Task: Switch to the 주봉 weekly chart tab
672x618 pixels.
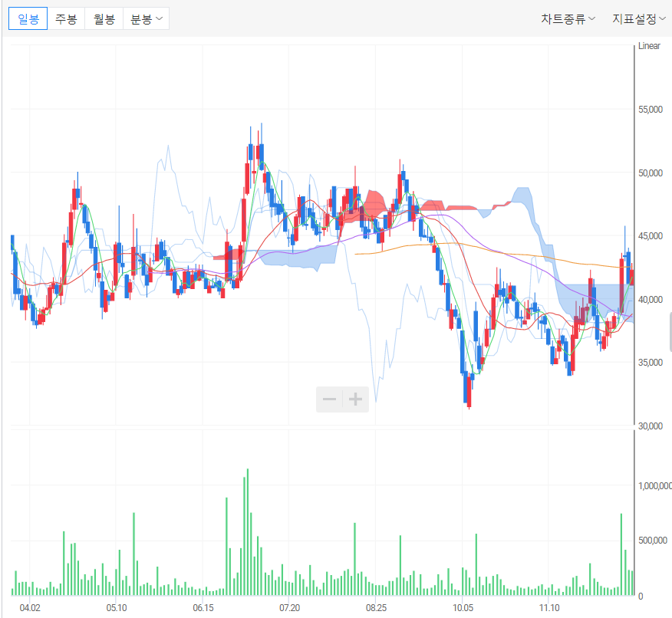Action: click(66, 19)
